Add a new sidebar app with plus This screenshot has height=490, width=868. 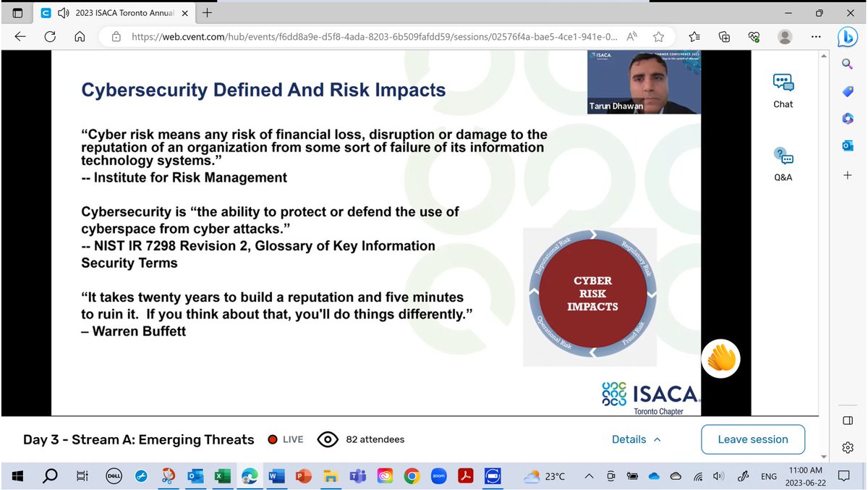(x=848, y=175)
